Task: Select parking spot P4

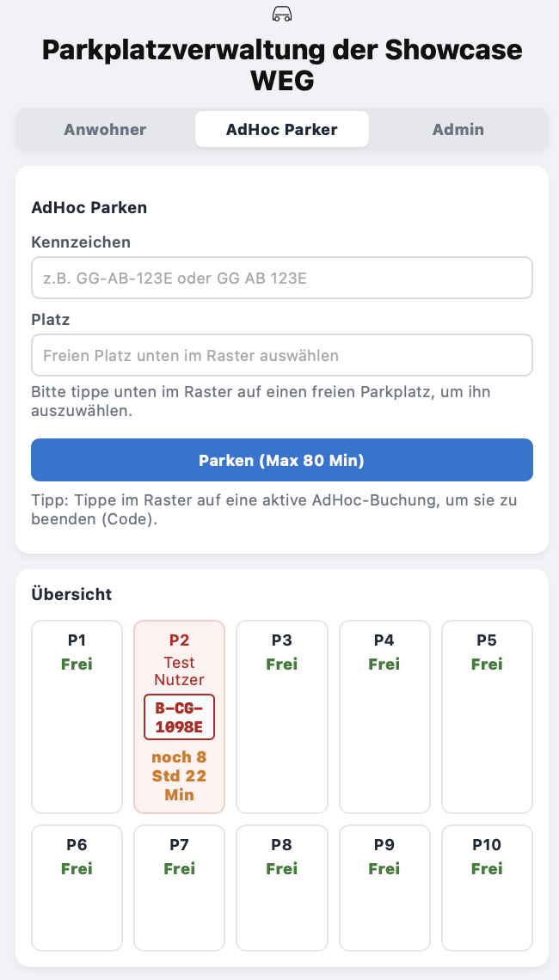Action: coord(384,716)
